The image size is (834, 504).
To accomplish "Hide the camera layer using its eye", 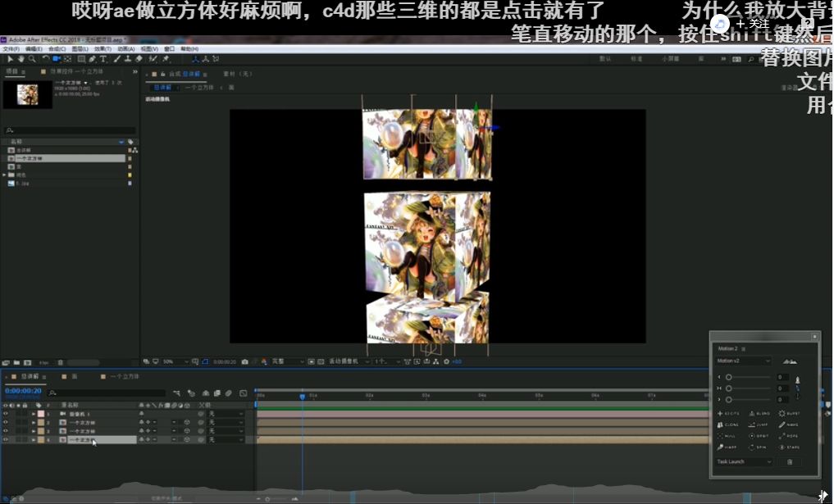I will tap(6, 414).
